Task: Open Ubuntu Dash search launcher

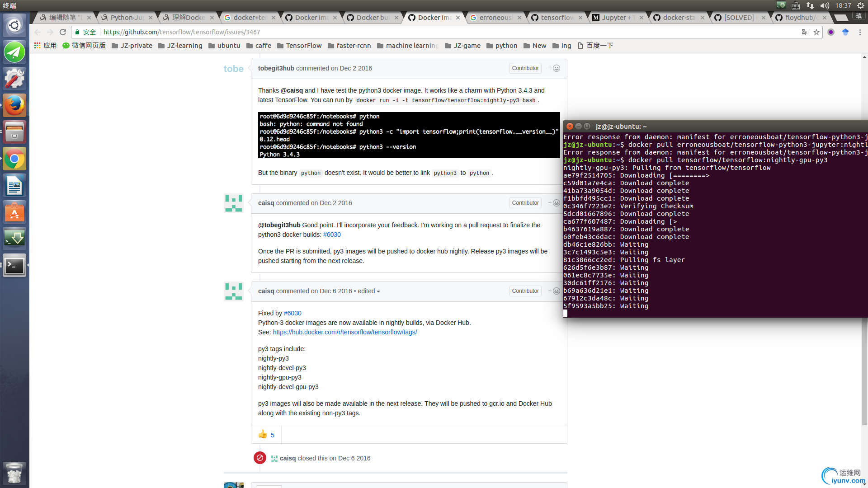Action: pos(14,25)
